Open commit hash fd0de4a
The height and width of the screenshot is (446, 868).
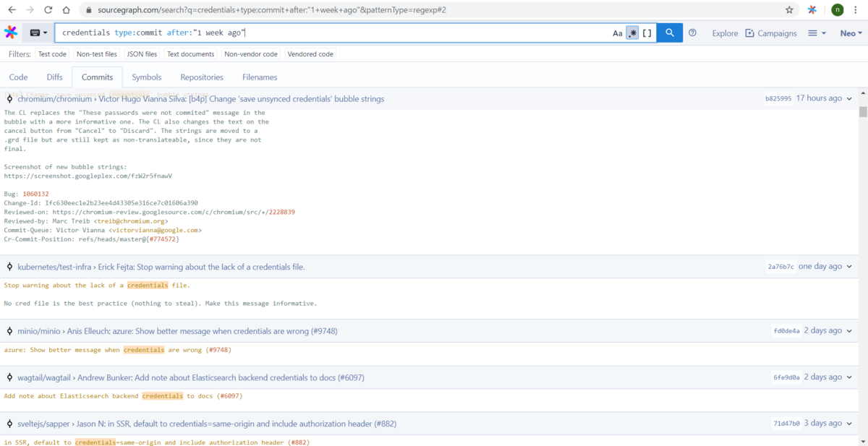(786, 331)
